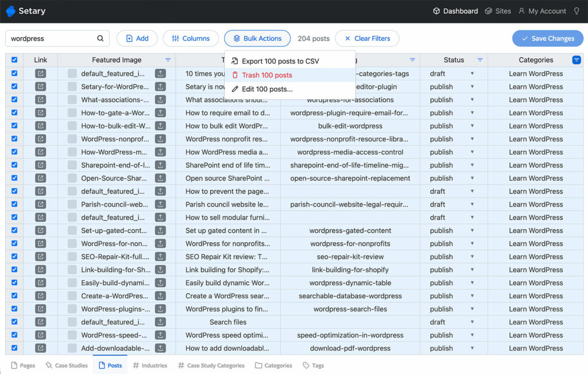Uncheck the '10 times you' draft row
Viewport: 588px width, 374px height.
[x=14, y=73]
